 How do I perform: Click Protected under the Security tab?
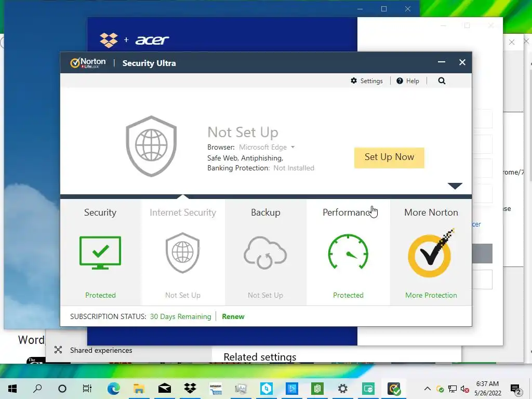[x=100, y=295]
